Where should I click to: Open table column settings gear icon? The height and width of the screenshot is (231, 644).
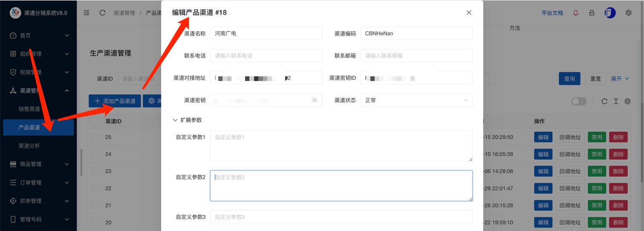[627, 101]
